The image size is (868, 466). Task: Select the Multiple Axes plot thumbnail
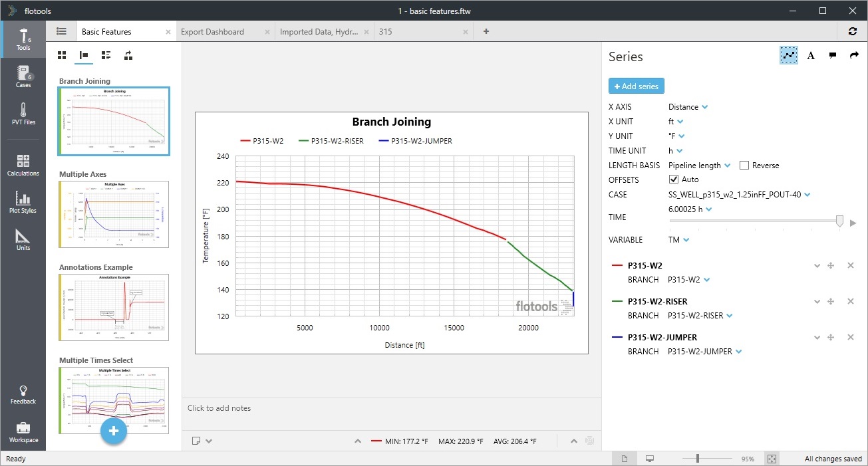pos(113,215)
